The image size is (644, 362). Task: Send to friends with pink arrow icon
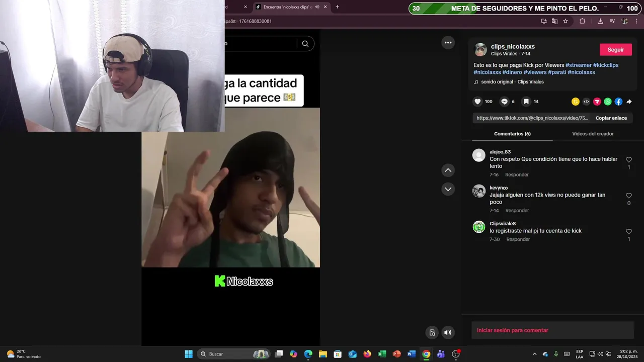pos(597,102)
